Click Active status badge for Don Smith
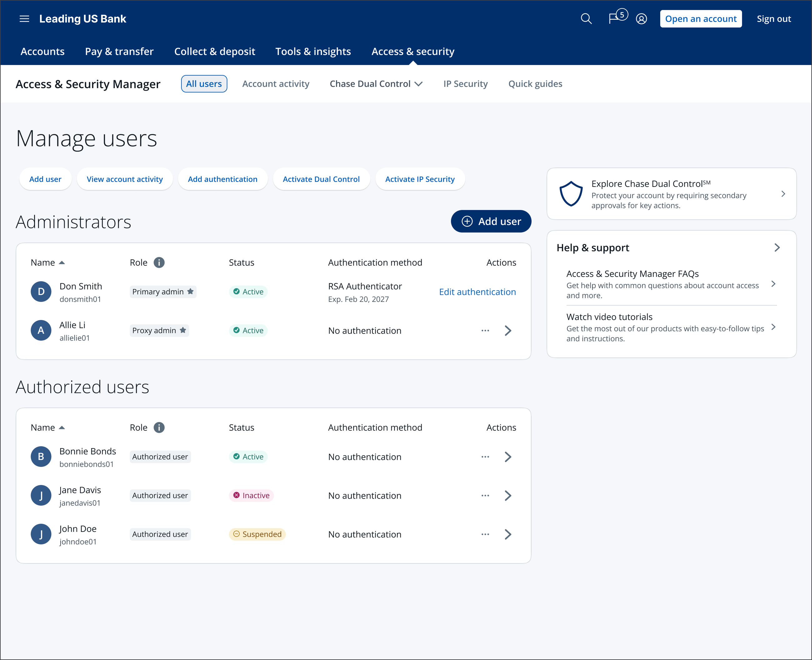812x660 pixels. (248, 292)
